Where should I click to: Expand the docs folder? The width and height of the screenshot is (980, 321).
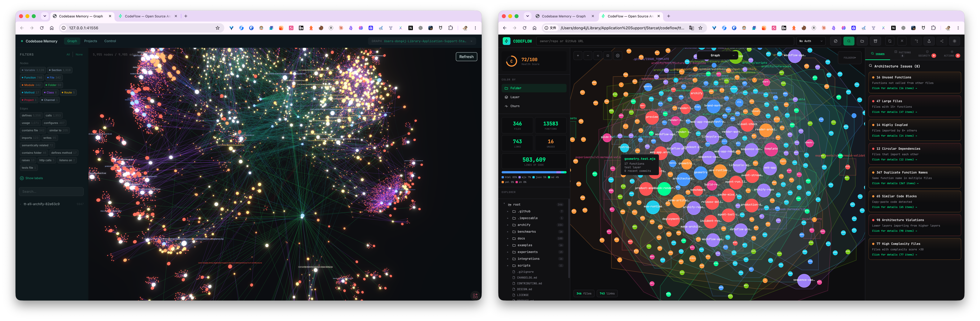tap(508, 238)
